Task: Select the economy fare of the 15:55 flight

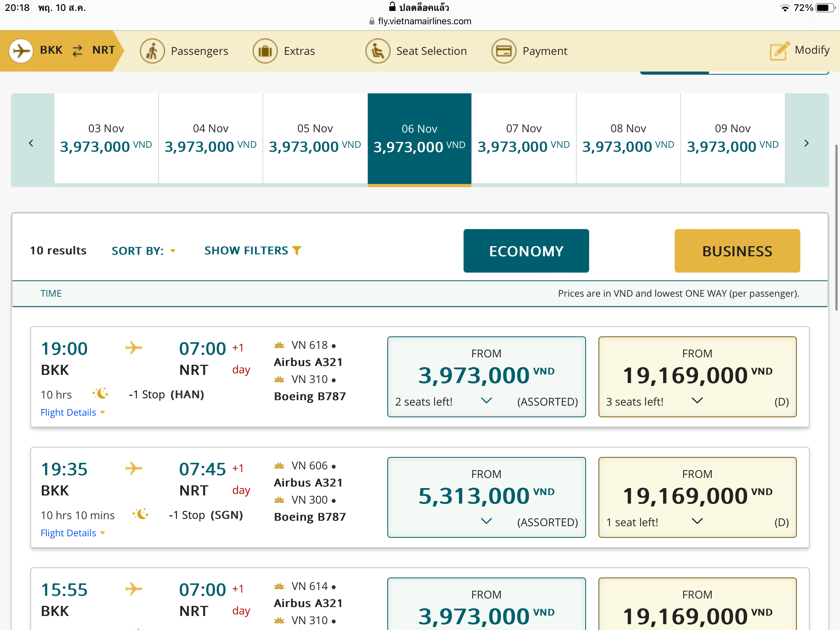Action: pos(486,604)
